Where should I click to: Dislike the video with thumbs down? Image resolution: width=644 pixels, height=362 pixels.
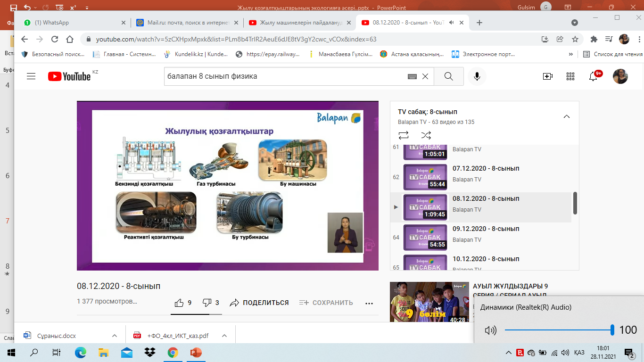click(206, 303)
